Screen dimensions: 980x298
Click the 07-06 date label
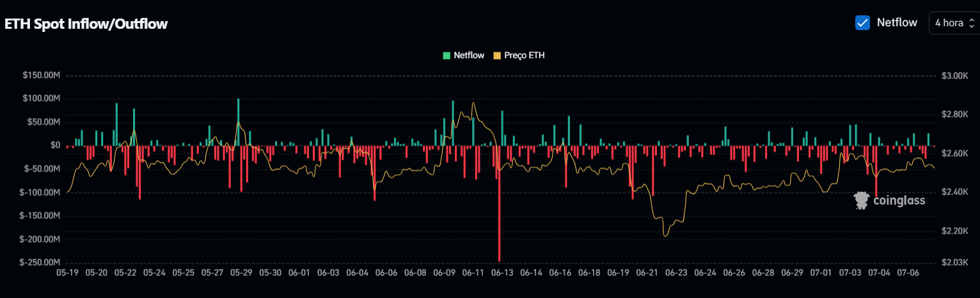coord(908,272)
